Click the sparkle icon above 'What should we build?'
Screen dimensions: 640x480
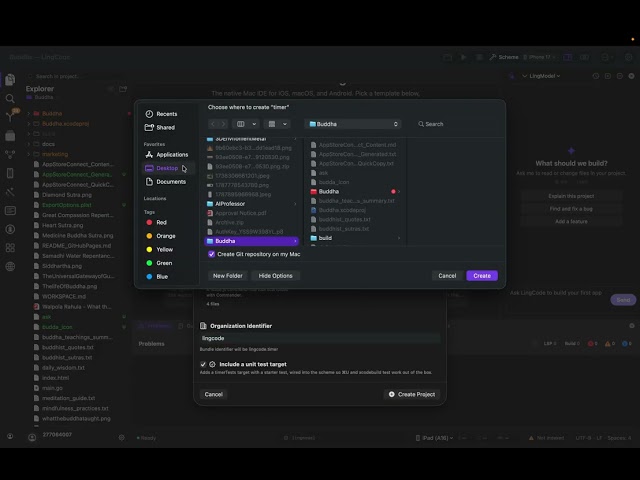point(571,151)
